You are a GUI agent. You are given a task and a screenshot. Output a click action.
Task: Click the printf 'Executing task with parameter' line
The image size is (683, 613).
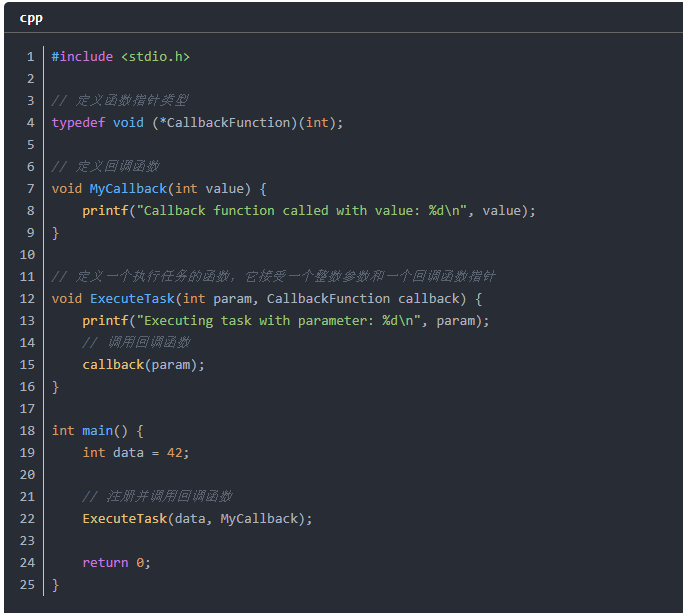[x=286, y=321]
